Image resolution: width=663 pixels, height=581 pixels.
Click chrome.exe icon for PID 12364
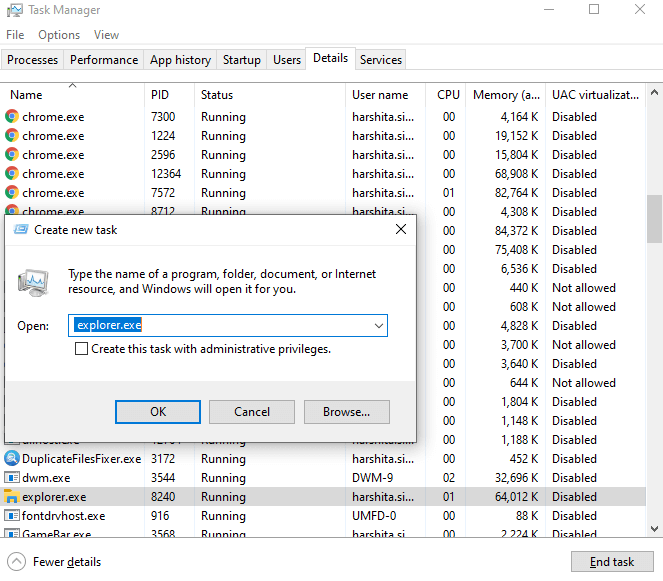pos(12,174)
